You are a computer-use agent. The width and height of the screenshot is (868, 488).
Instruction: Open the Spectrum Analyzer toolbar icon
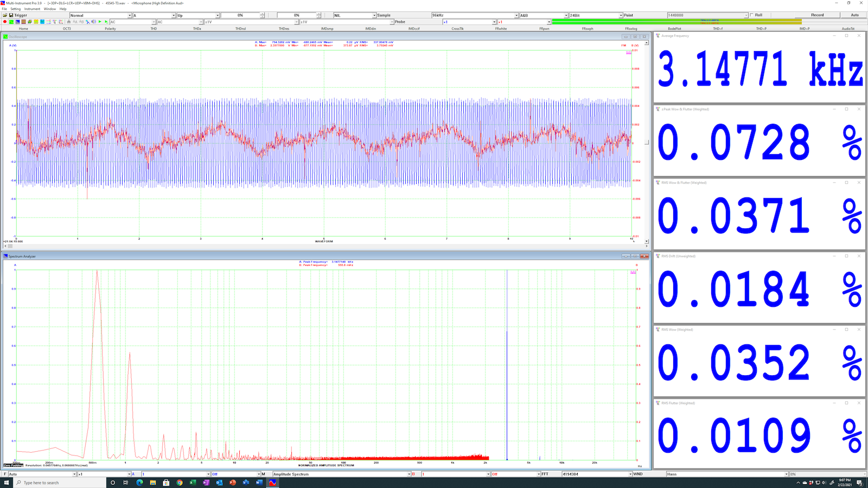coord(17,22)
